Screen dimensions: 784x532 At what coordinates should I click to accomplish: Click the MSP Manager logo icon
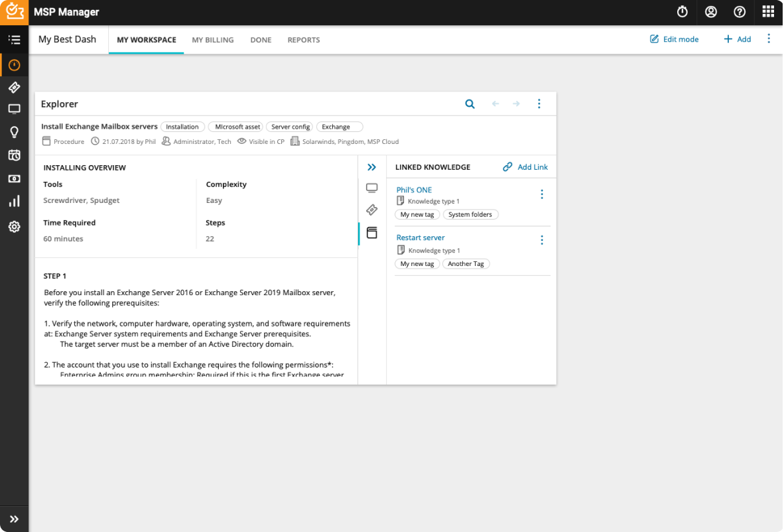point(14,12)
